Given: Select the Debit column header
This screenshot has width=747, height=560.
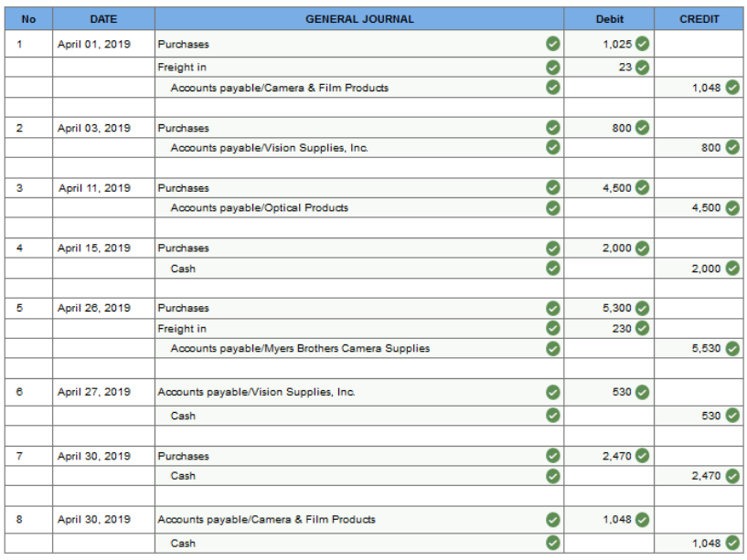Looking at the screenshot, I should point(609,19).
